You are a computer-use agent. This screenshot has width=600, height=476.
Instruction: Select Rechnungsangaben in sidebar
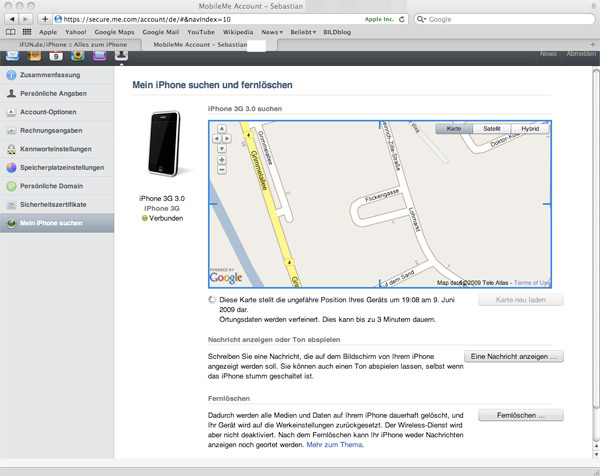coord(57,130)
